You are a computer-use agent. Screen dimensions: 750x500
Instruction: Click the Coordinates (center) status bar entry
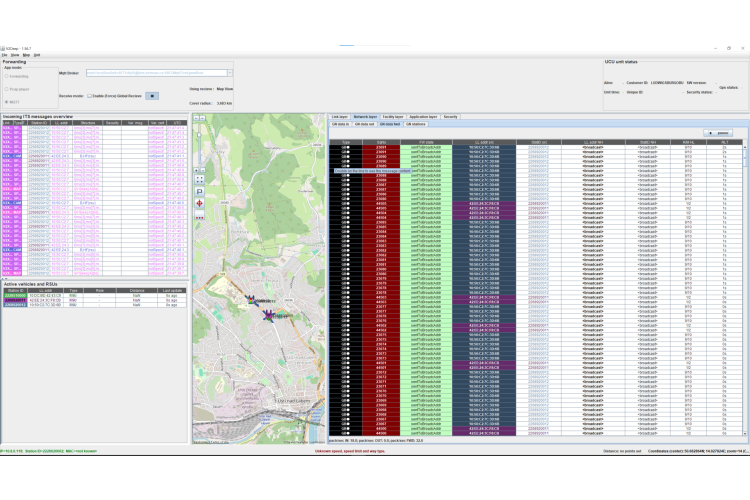[x=697, y=451]
